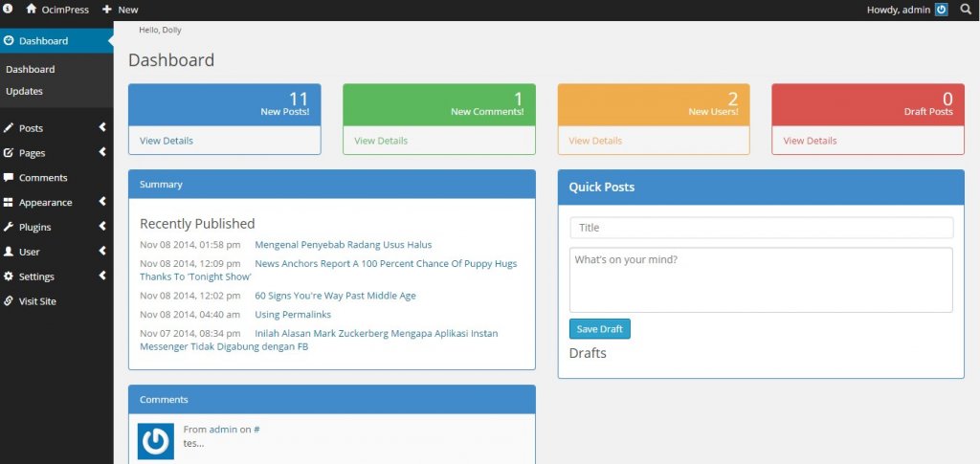Click the Pages edit icon
The height and width of the screenshot is (464, 980).
tap(8, 153)
